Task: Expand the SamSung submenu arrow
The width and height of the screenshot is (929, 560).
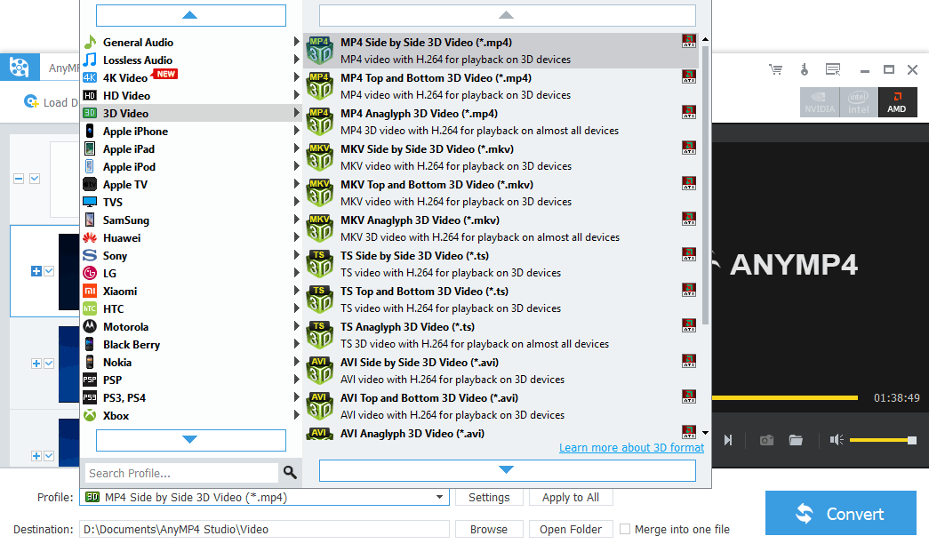Action: [x=296, y=220]
